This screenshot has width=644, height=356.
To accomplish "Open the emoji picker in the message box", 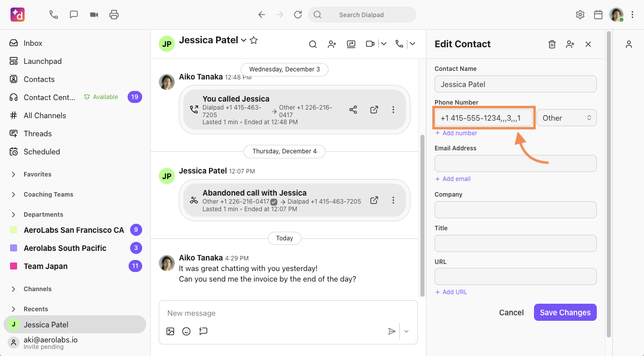I will pos(186,331).
